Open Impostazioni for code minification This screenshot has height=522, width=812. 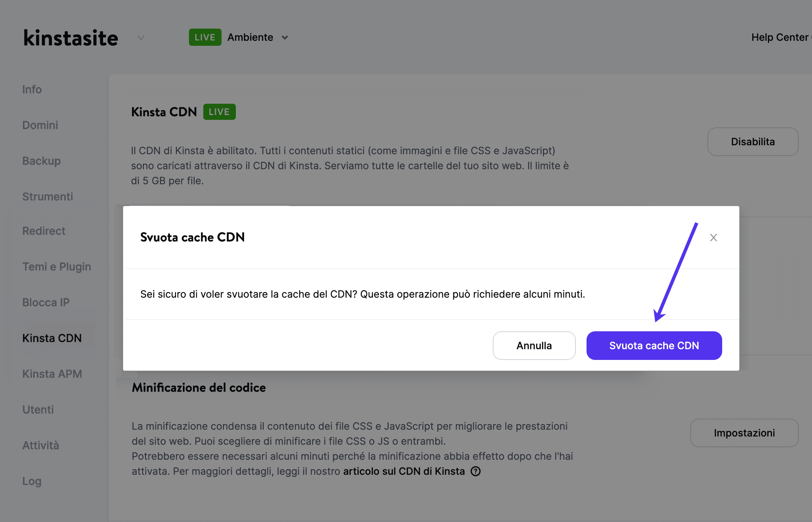(744, 433)
